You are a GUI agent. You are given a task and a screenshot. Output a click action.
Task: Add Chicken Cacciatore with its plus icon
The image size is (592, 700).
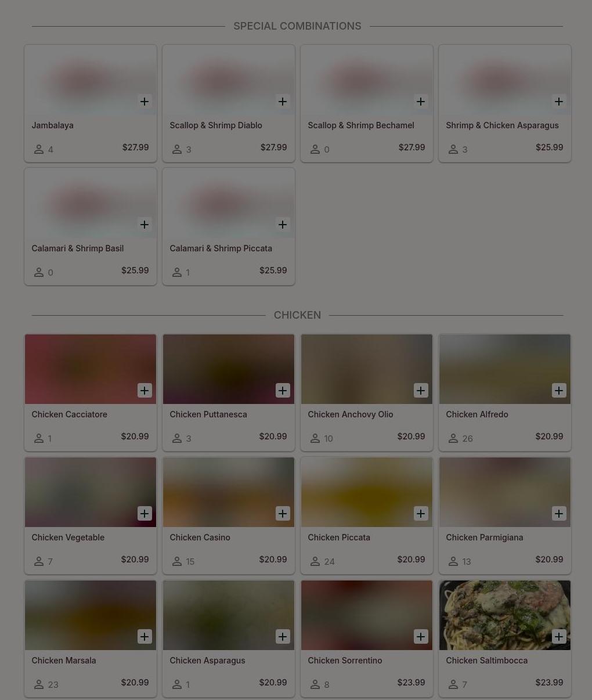(x=145, y=391)
